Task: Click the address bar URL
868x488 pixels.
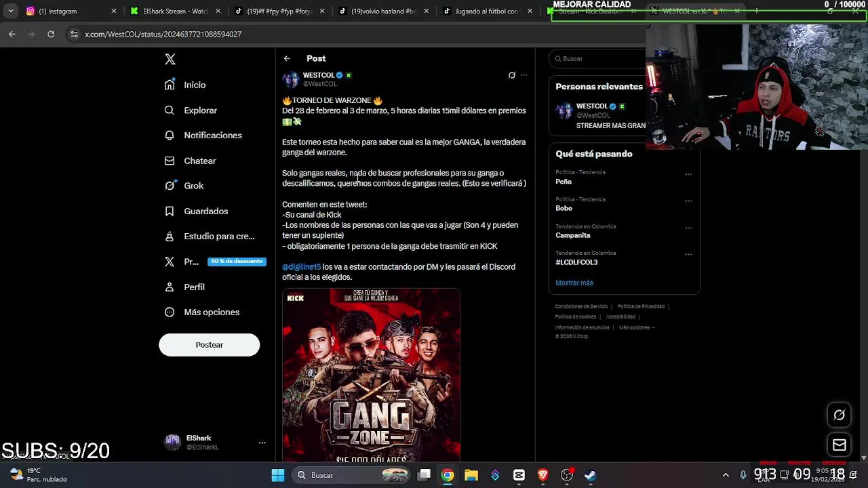Action: (163, 34)
